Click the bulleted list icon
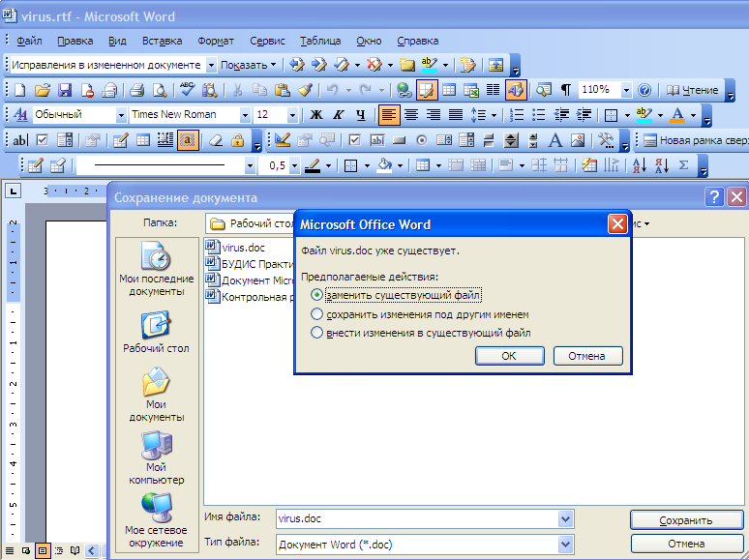 [538, 114]
